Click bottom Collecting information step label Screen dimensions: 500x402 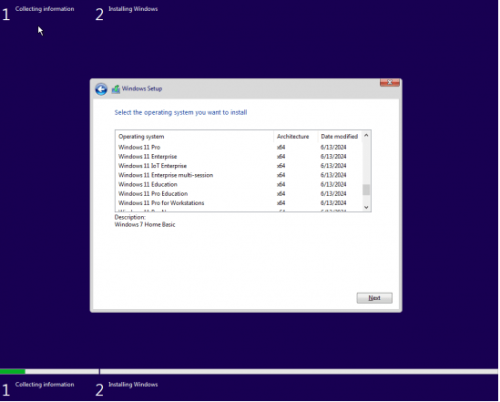(45, 385)
